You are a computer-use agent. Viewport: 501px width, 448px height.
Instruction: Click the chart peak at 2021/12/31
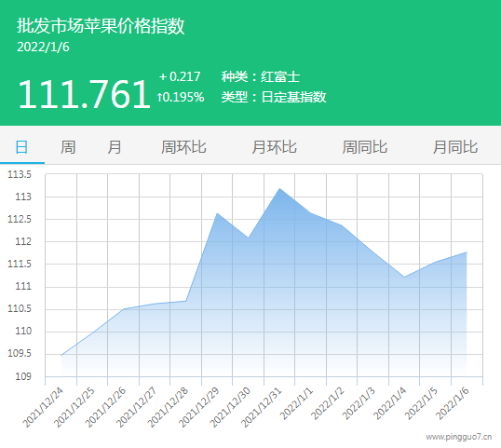point(279,188)
